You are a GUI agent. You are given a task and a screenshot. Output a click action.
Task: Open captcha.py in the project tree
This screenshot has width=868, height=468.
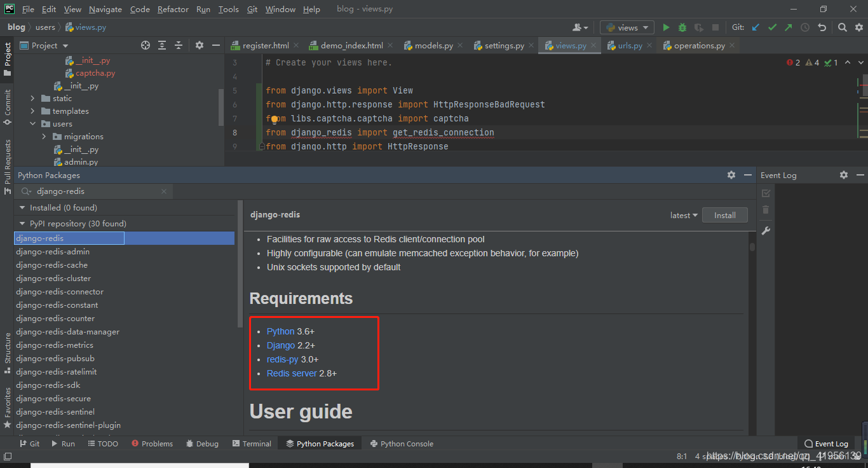[95, 73]
